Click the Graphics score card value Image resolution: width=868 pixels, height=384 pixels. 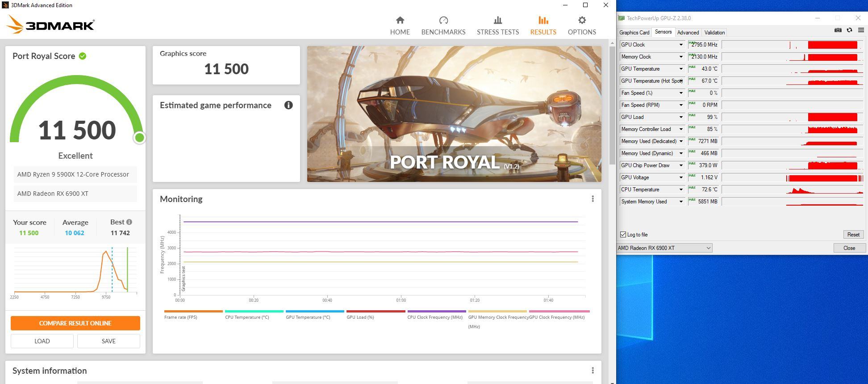point(226,69)
